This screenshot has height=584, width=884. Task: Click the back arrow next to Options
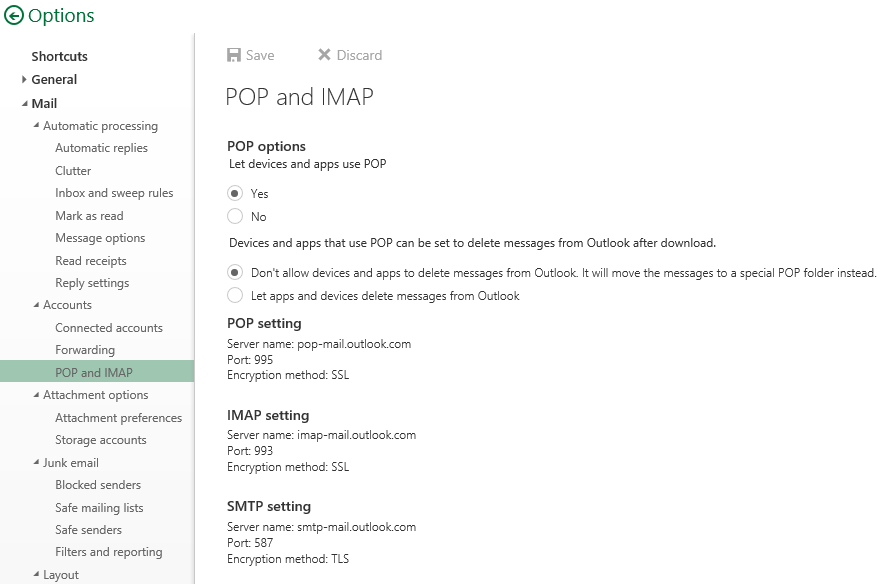(14, 15)
